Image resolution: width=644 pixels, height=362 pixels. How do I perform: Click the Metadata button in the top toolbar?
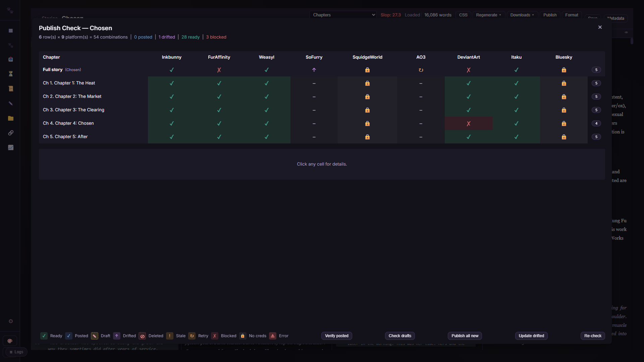point(615,18)
